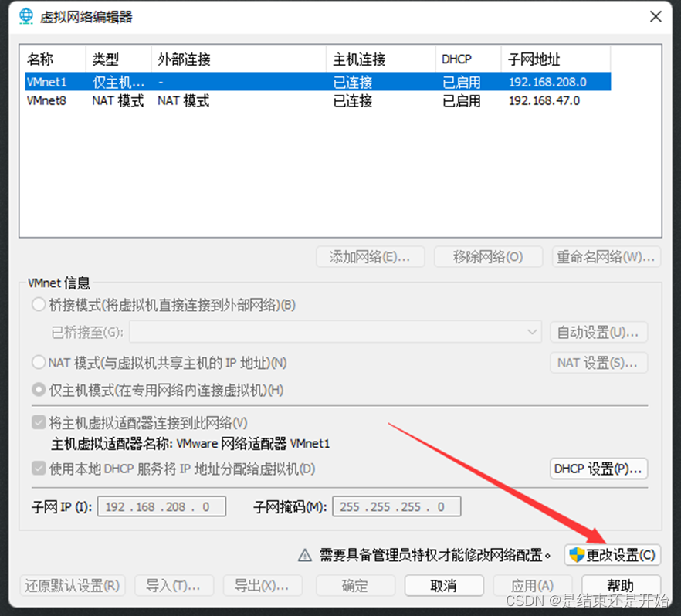Click the 类型 column header
This screenshot has width=681, height=616.
click(118, 59)
